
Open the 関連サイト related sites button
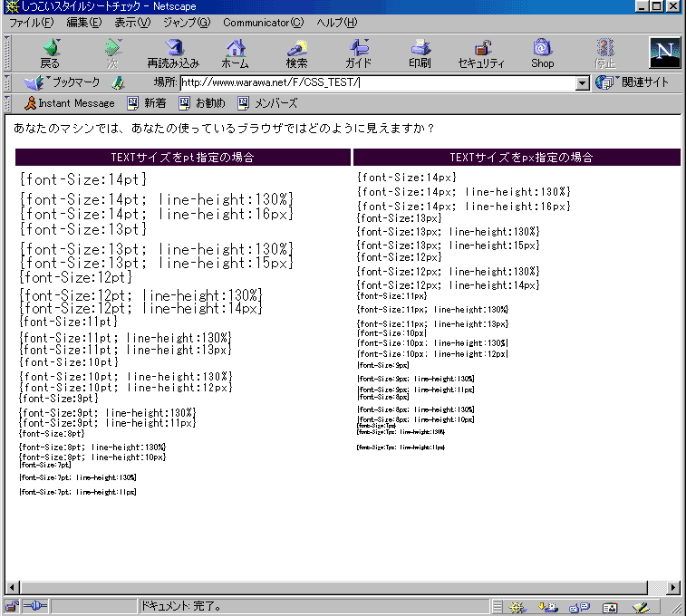coord(633,82)
